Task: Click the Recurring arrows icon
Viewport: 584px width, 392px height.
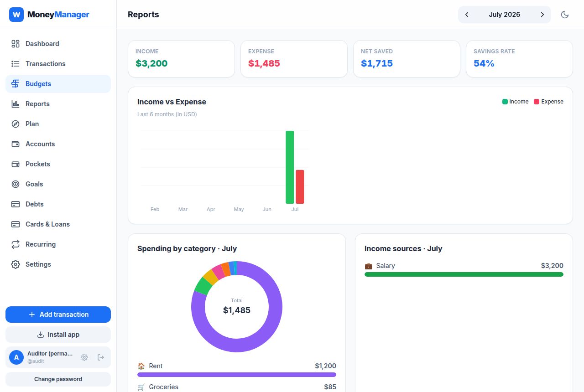Action: [16, 244]
